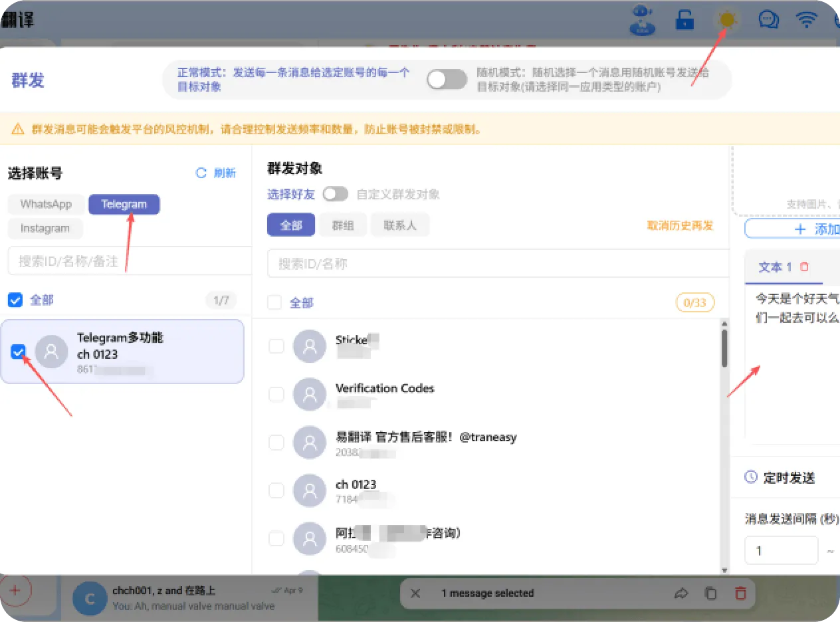Click the forward arrow icon in selection bar

[x=681, y=593]
